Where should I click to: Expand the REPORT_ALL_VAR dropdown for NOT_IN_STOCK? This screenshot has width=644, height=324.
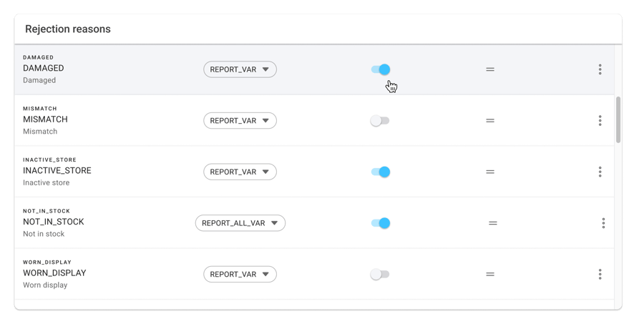240,223
